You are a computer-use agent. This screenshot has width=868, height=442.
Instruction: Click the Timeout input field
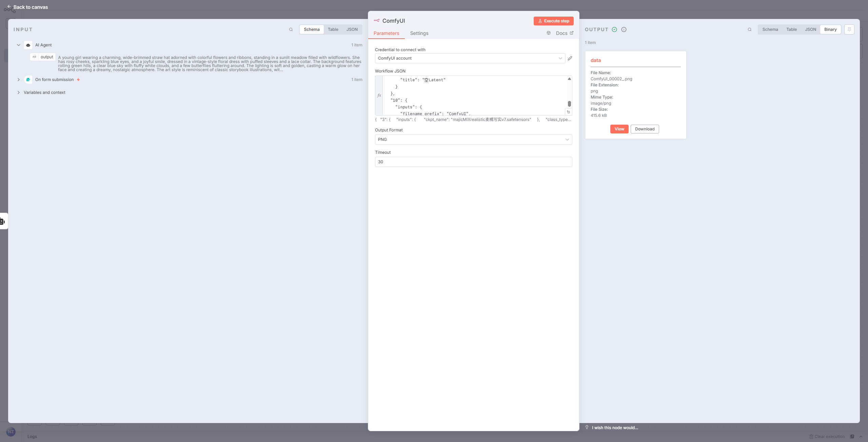473,162
